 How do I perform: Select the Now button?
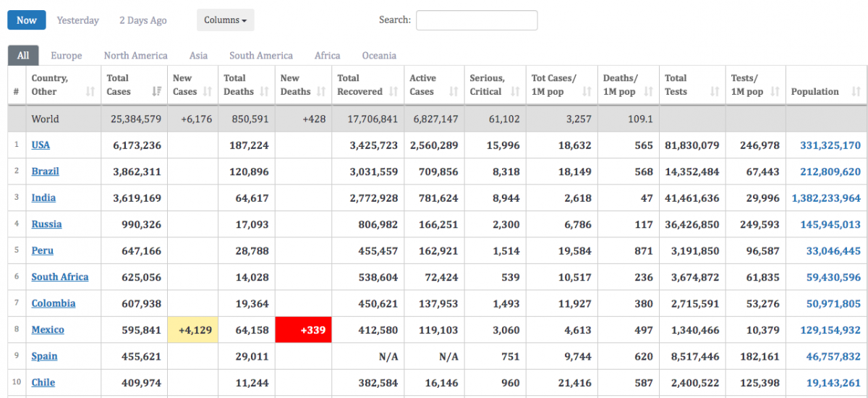(27, 20)
